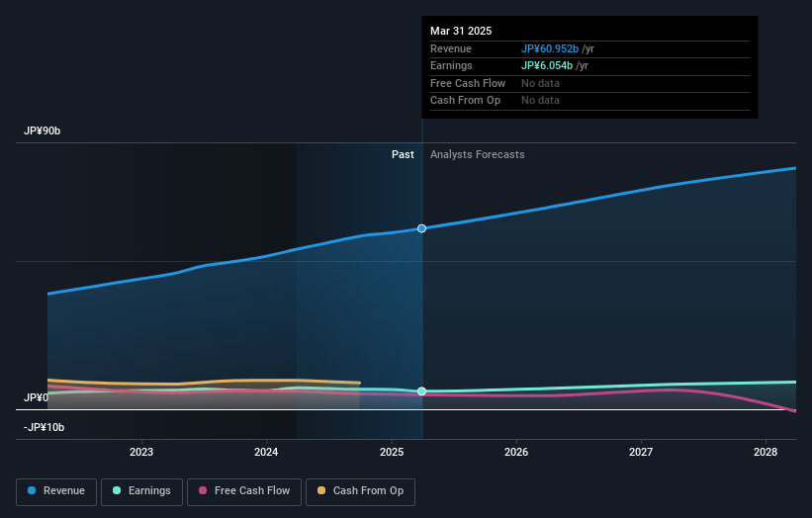
Task: Click the 2026 x-axis label
Action: (x=516, y=453)
